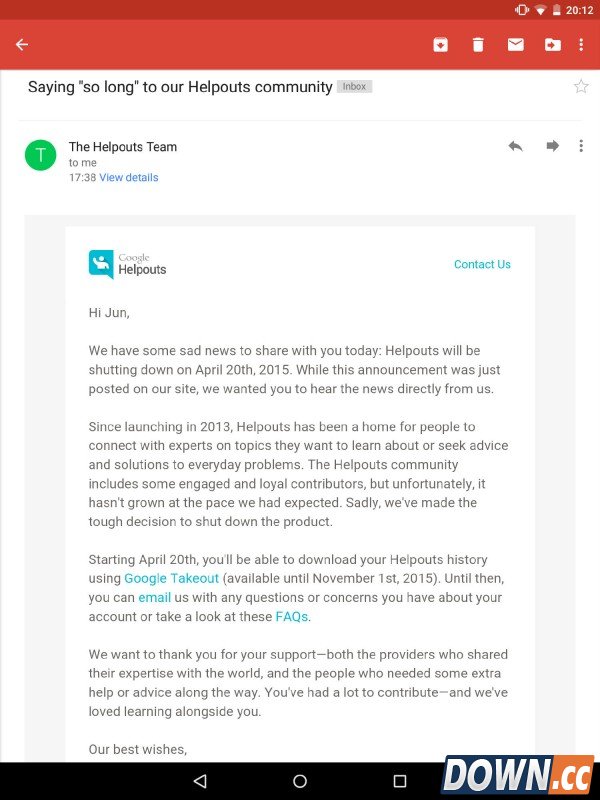Image resolution: width=600 pixels, height=800 pixels.
Task: Archive the Helpouts email
Action: coord(440,45)
